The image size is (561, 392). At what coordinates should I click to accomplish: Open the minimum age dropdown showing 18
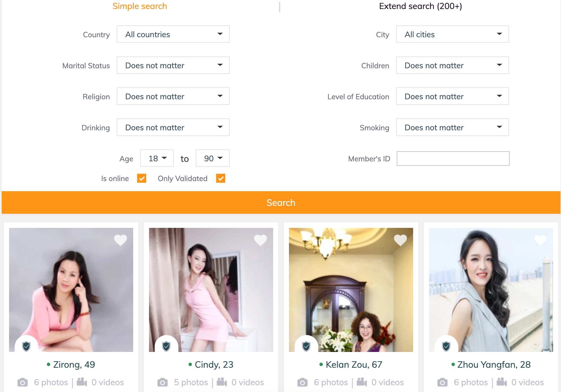pyautogui.click(x=157, y=158)
